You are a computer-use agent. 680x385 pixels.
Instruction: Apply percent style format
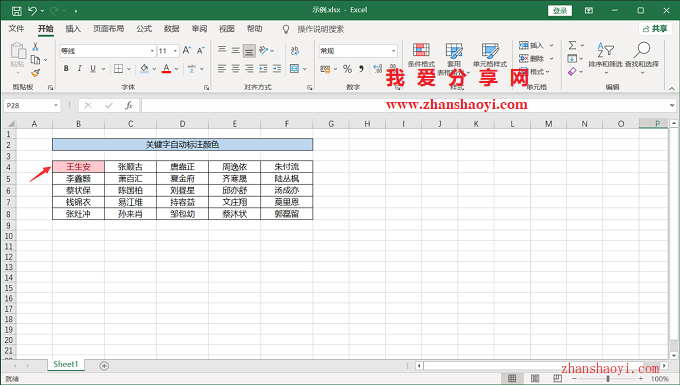(x=347, y=69)
